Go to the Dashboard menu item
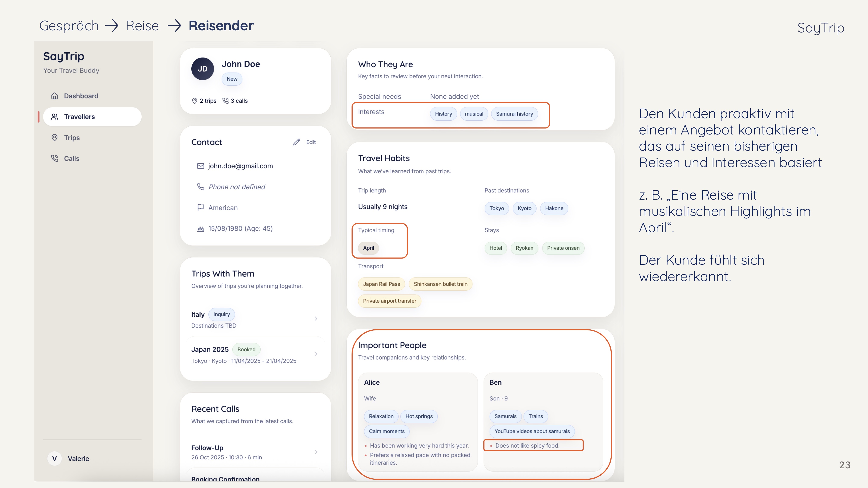The image size is (868, 488). coord(81,96)
